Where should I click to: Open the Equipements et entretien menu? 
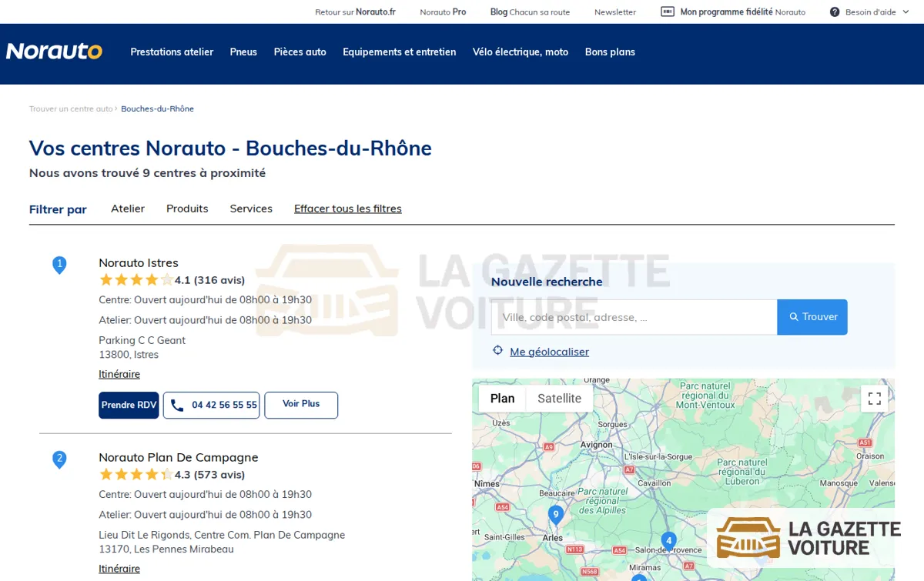(400, 52)
